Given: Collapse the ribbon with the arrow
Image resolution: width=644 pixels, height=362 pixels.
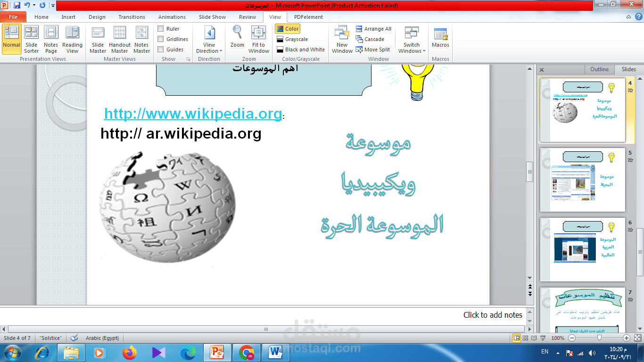Looking at the screenshot, I should pyautogui.click(x=629, y=17).
